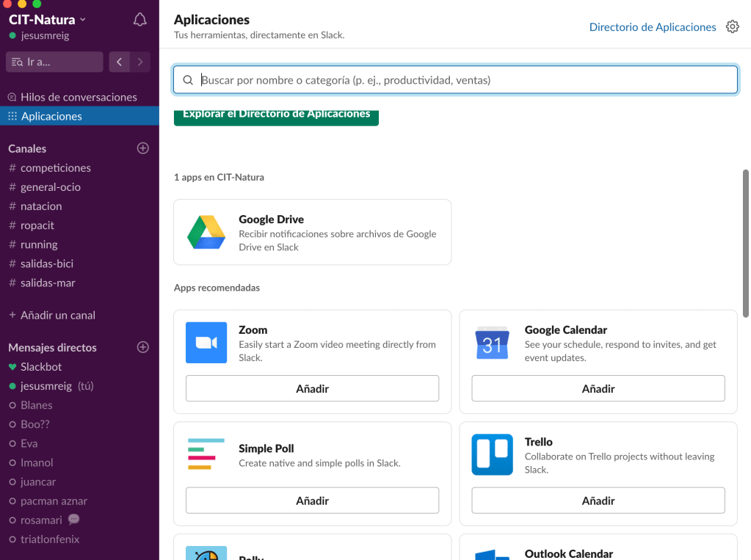Go forward with the right navigation chevron
The height and width of the screenshot is (560, 751).
[x=139, y=62]
